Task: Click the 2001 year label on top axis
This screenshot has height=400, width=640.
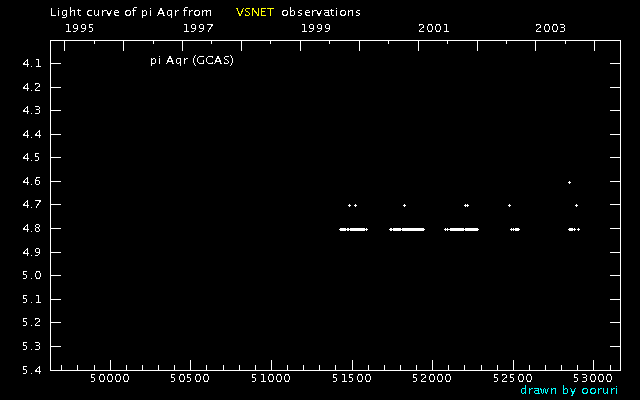Action: [433, 28]
